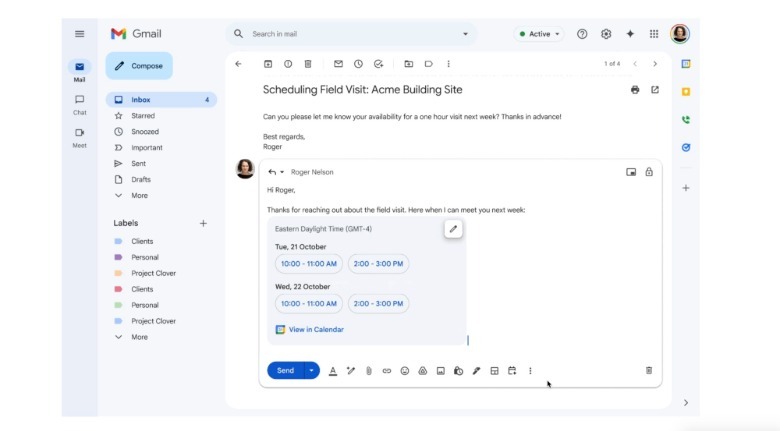The height and width of the screenshot is (431, 780).
Task: Add a new label with plus icon
Action: (x=203, y=223)
